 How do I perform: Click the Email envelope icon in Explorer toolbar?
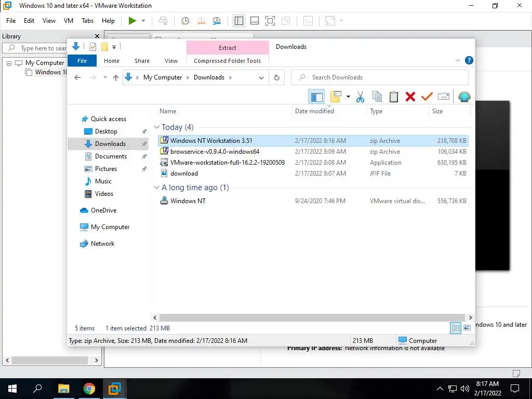pos(444,97)
